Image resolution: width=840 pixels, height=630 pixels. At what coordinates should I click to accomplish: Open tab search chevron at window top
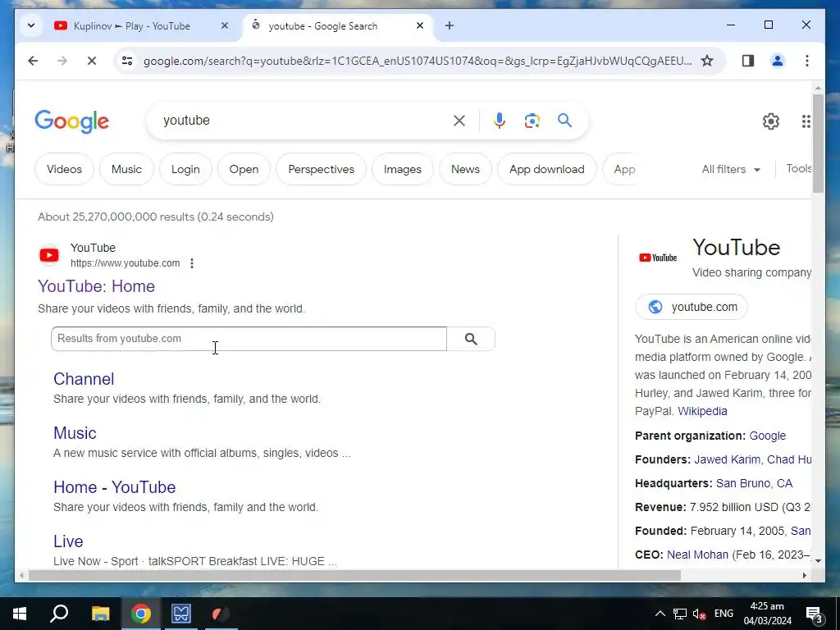31,25
